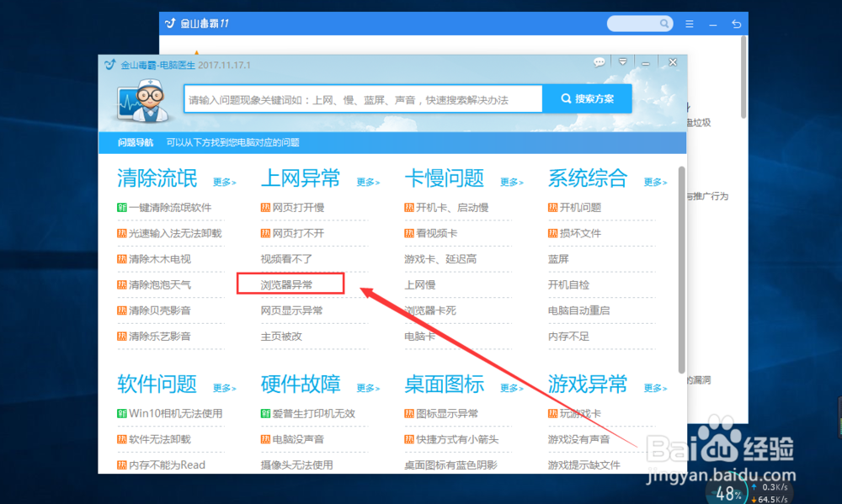Click the problem list vertical scrollbar
Viewport: 842px width, 504px height.
pyautogui.click(x=681, y=269)
